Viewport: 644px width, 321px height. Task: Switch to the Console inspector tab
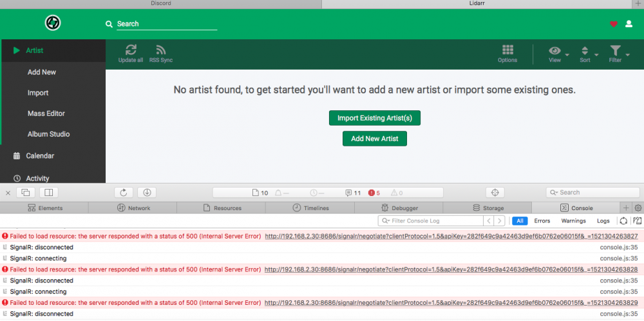point(576,208)
